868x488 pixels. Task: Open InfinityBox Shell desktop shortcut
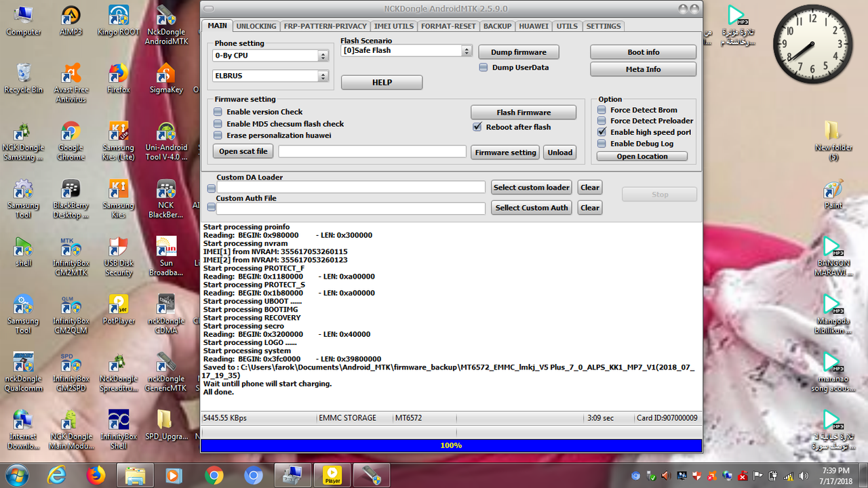coord(119,430)
